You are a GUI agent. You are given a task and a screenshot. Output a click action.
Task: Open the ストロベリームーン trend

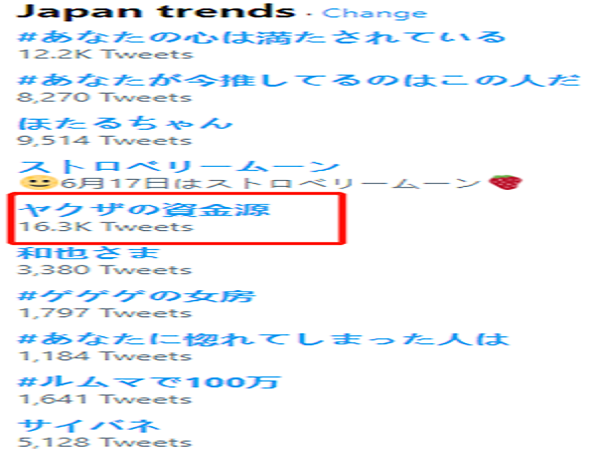[179, 166]
